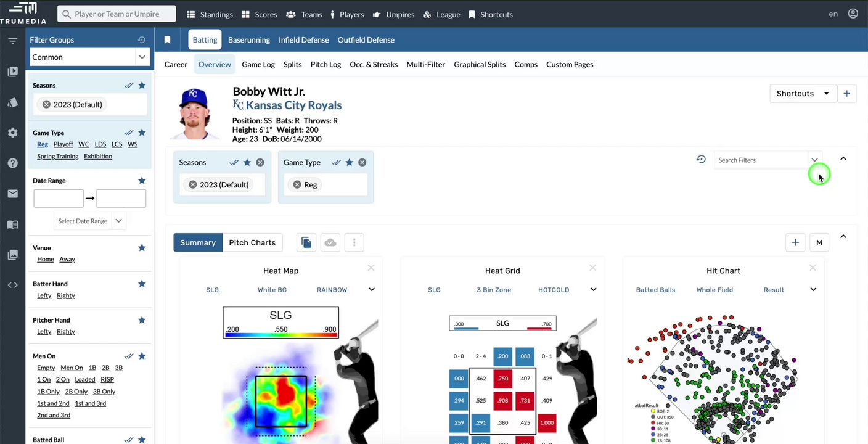868x444 pixels.
Task: Select the Spring Training game type
Action: tap(58, 156)
